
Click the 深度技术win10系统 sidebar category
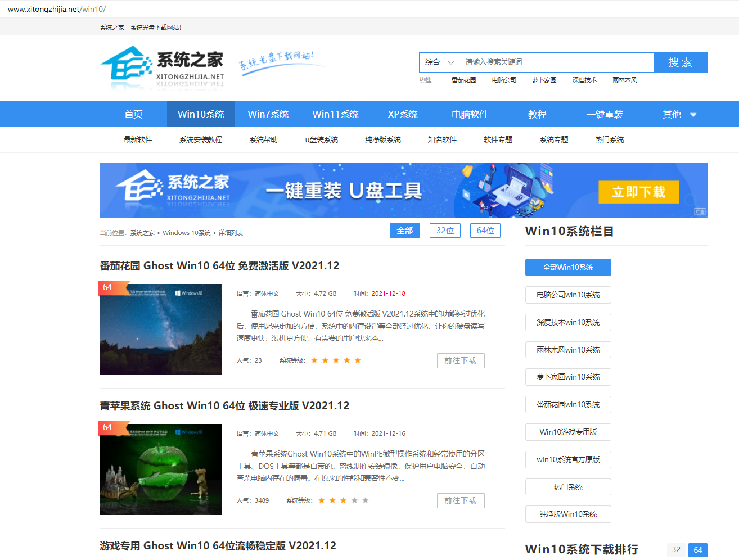[x=568, y=322]
